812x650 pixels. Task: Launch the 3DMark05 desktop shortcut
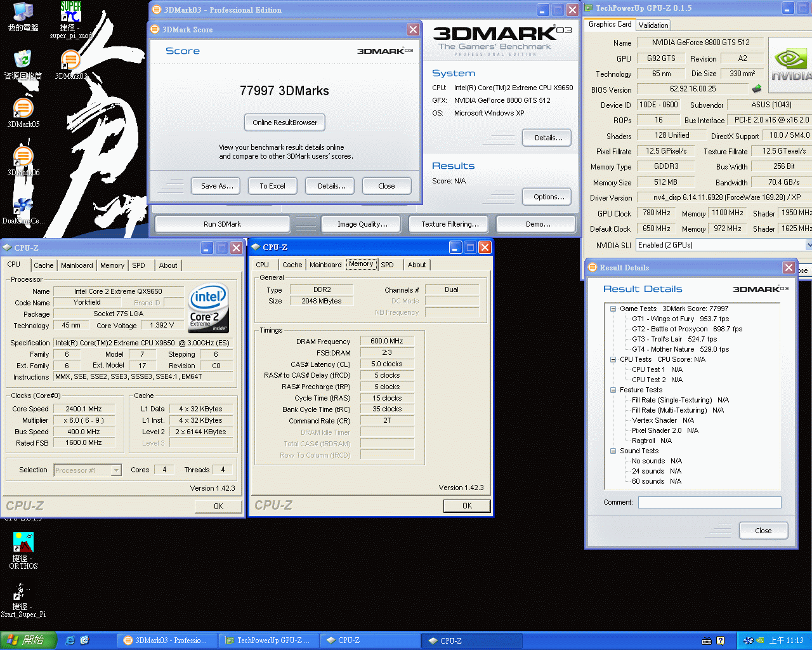[23, 112]
